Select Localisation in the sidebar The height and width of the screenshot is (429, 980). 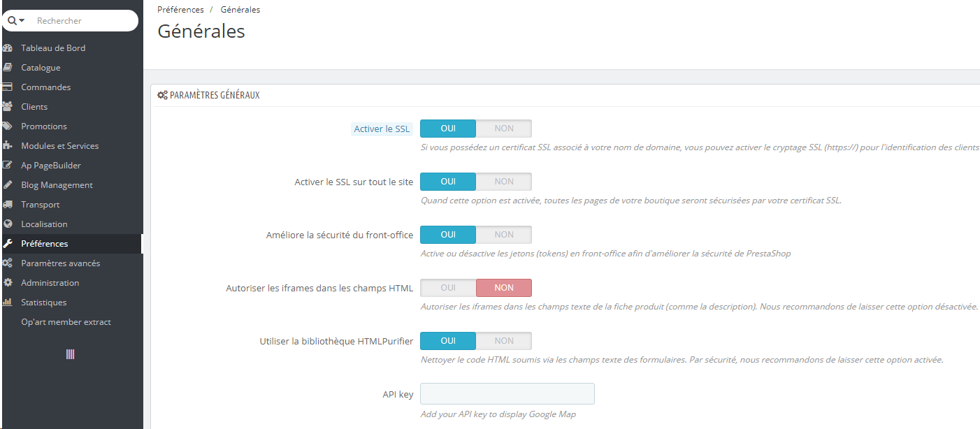pos(44,224)
